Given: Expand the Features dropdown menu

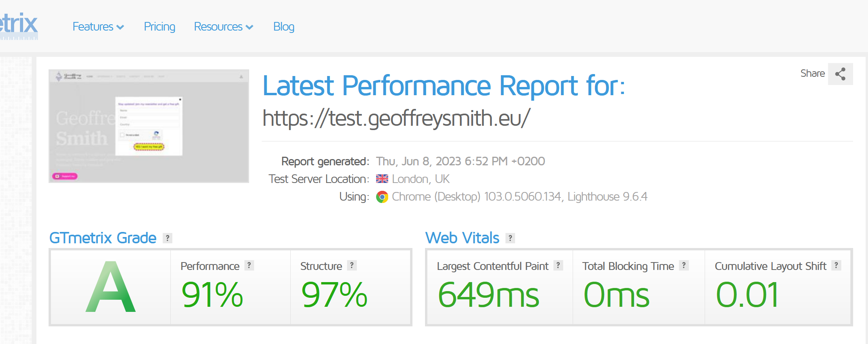Looking at the screenshot, I should tap(98, 27).
